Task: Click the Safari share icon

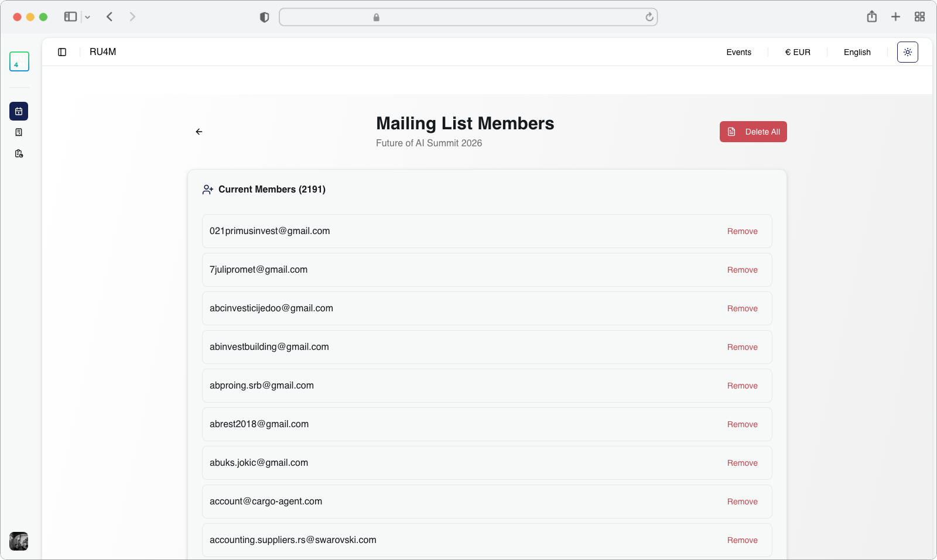Action: [x=871, y=17]
